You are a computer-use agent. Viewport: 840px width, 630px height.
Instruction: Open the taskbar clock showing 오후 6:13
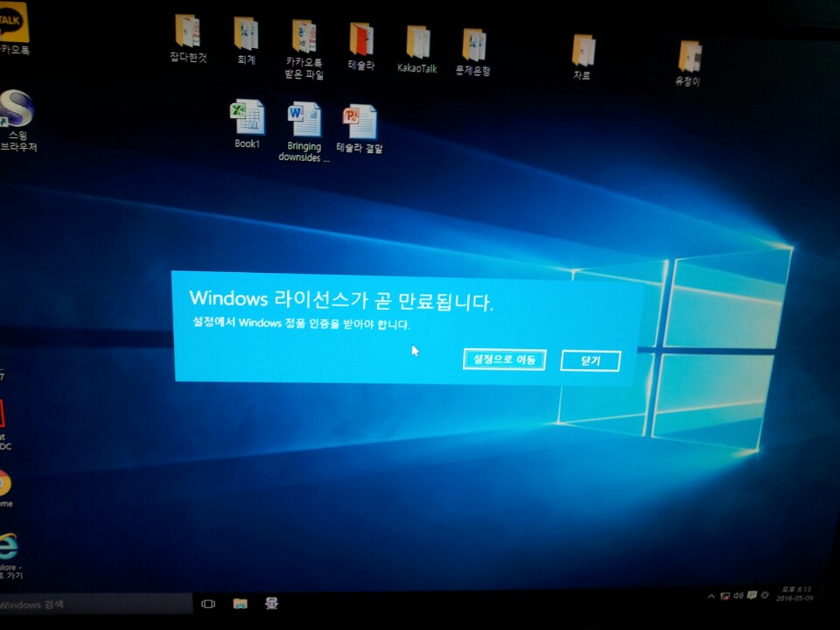click(x=794, y=593)
